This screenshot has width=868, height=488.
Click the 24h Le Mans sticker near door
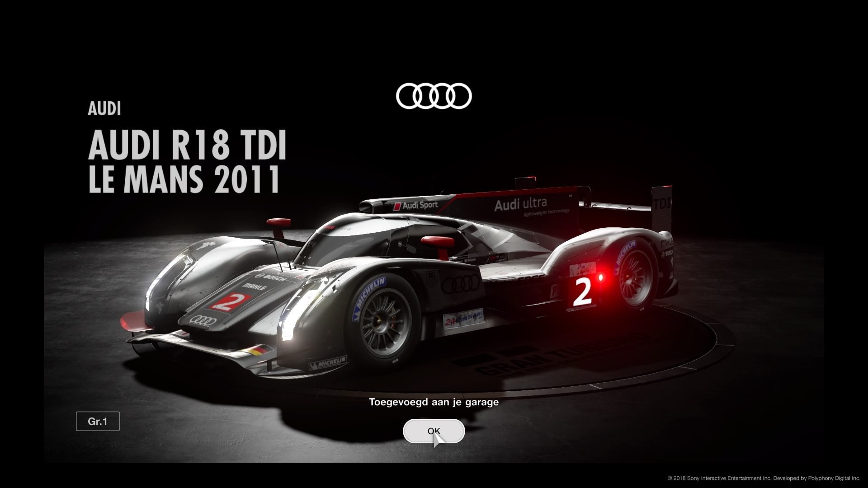point(462,319)
